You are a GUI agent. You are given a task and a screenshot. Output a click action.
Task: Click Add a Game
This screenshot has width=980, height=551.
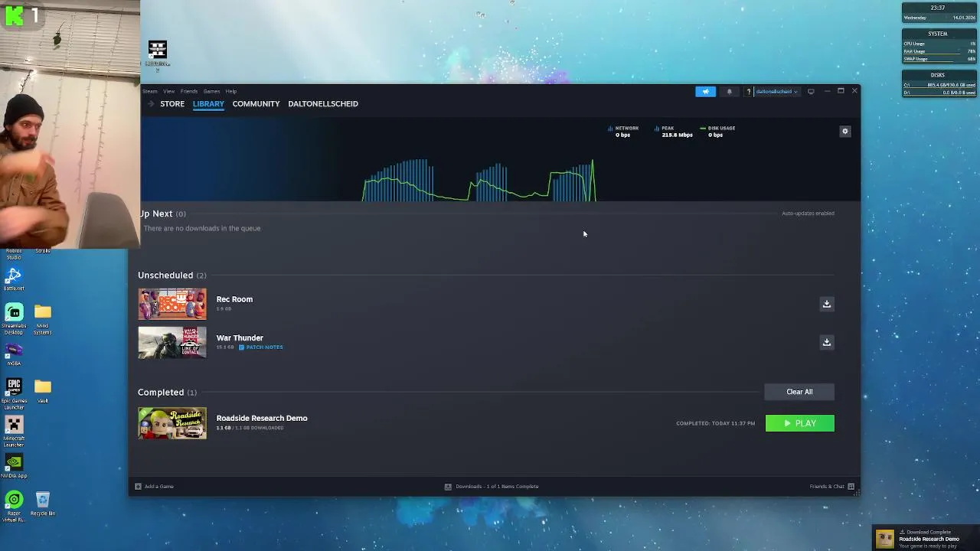pyautogui.click(x=155, y=486)
